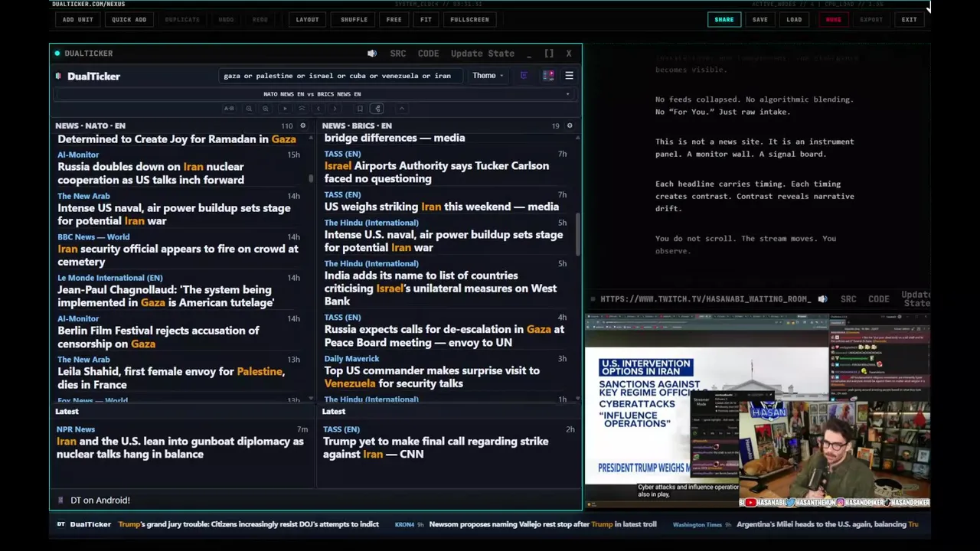This screenshot has width=980, height=551.
Task: Click Update State on DualTicker panel
Action: click(482, 54)
